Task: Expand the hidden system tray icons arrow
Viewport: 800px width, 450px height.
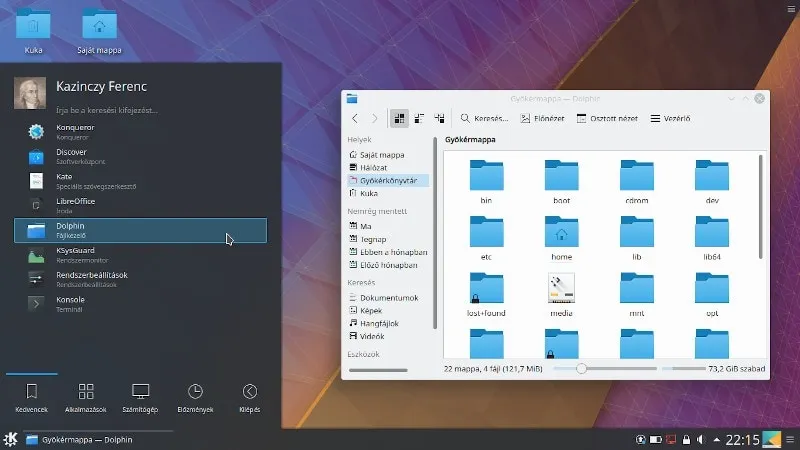Action: tap(715, 439)
